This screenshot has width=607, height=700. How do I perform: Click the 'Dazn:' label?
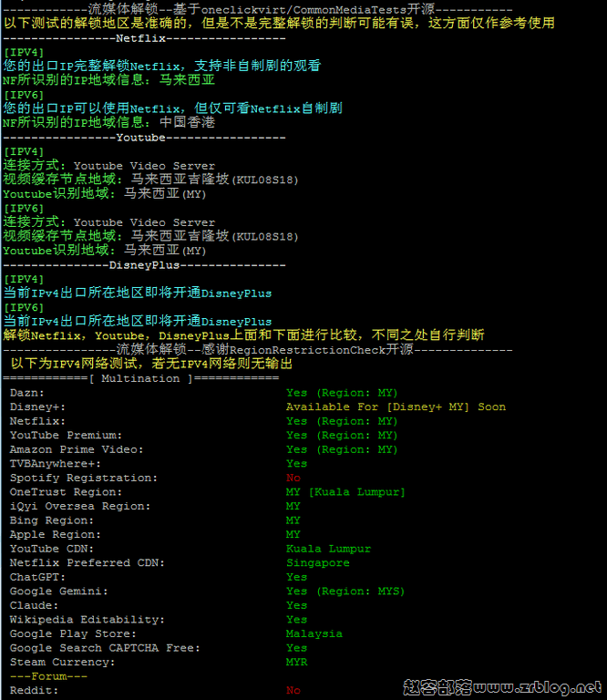point(26,393)
